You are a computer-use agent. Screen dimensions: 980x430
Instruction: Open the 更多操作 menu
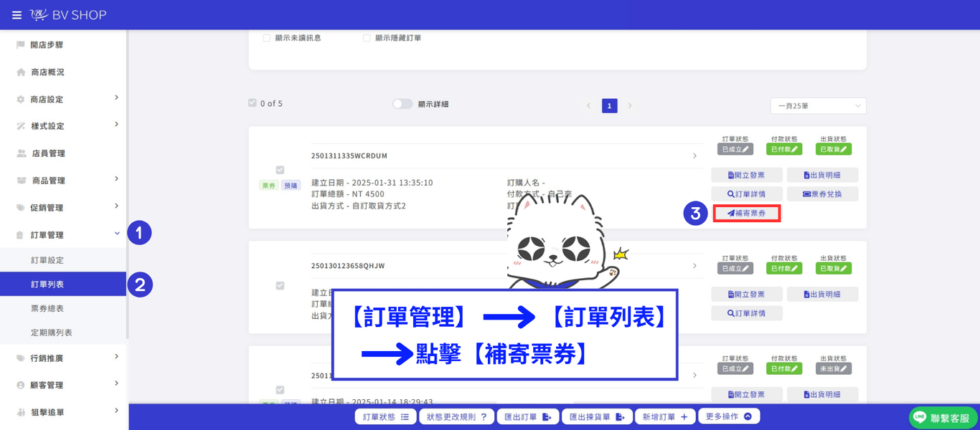(x=729, y=416)
